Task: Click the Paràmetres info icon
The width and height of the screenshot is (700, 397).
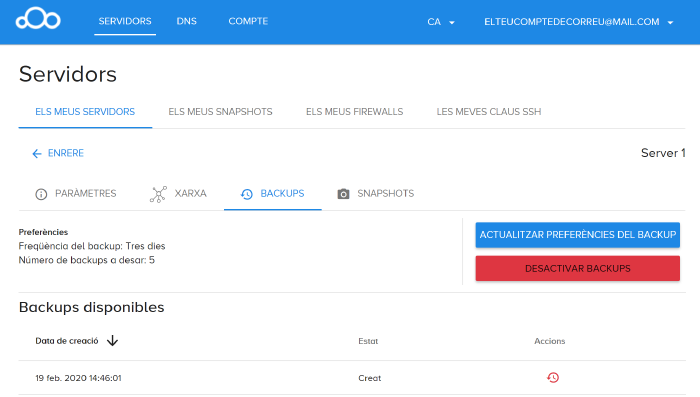Action: [x=41, y=194]
